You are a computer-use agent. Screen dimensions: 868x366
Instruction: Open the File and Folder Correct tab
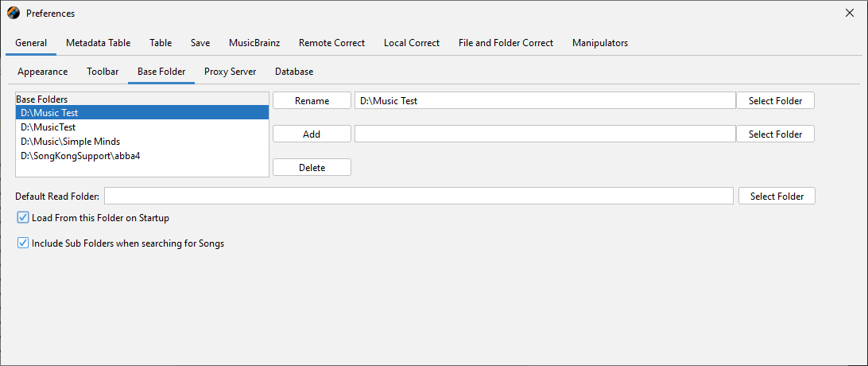tap(506, 43)
